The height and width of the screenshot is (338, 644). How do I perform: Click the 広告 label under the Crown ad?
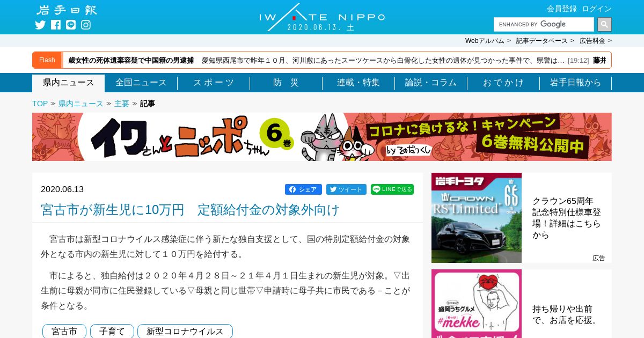[599, 258]
